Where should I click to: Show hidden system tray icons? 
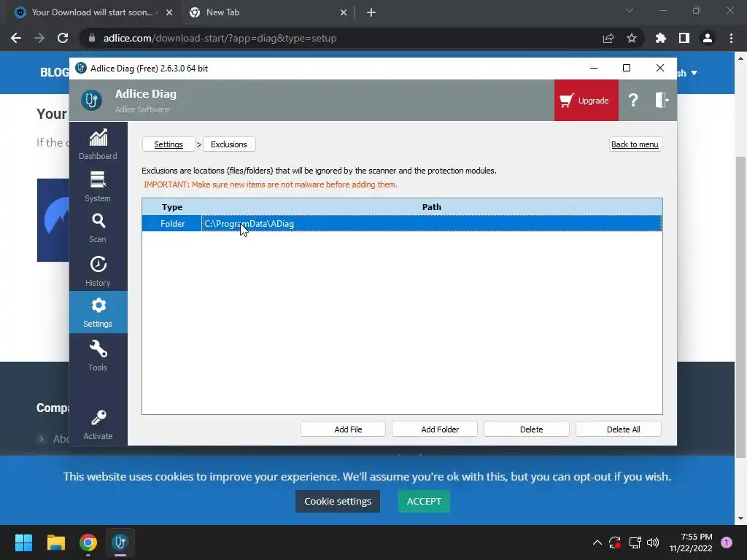597,542
